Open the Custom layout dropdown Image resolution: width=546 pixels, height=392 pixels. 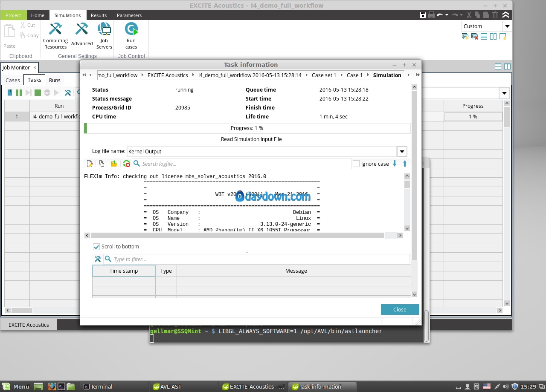507,26
